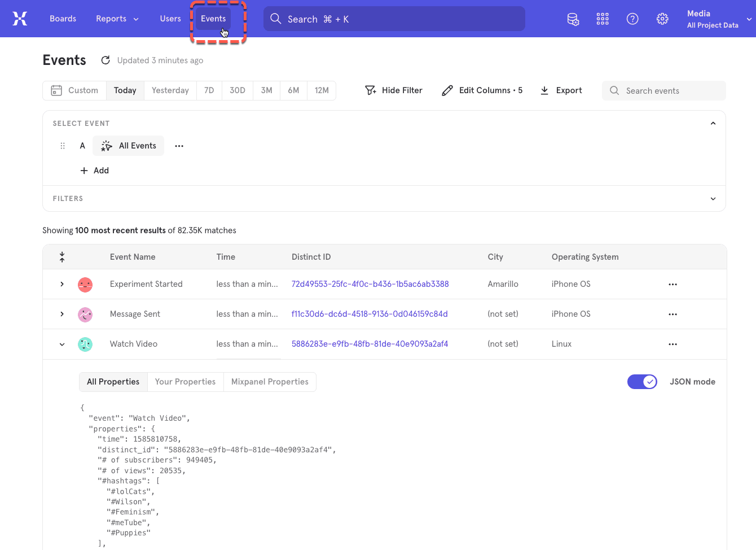Click the Mixpanel logo
756x550 pixels.
(20, 18)
